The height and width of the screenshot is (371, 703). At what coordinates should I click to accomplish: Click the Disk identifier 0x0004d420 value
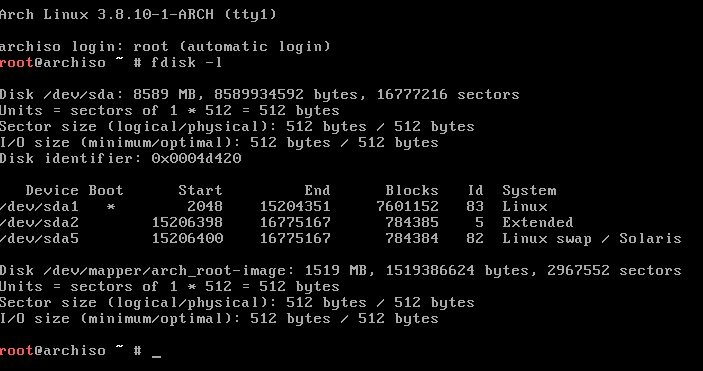196,158
